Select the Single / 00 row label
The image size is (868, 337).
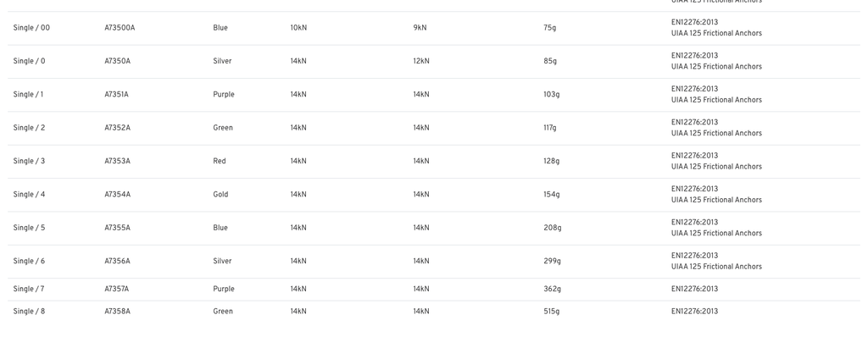pos(31,28)
